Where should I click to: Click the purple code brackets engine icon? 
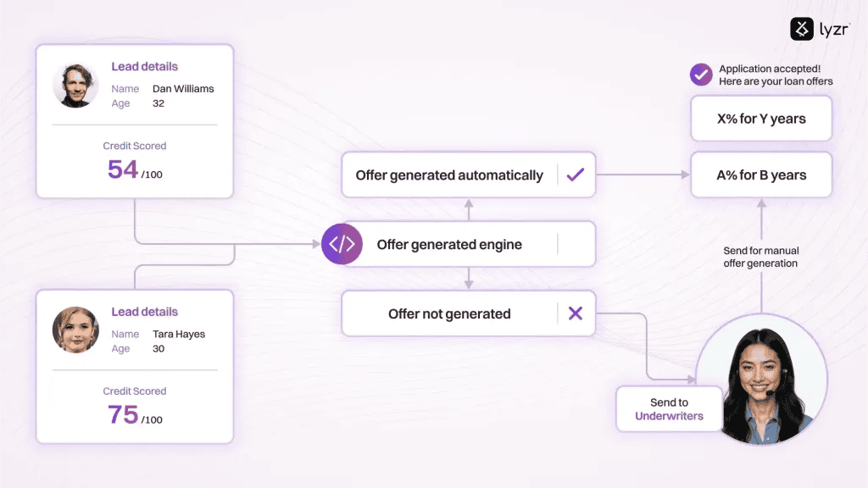[x=342, y=244]
